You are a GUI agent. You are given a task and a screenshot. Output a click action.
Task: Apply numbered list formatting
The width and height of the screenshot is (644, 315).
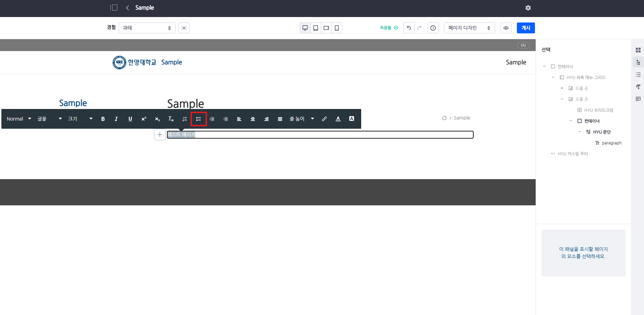pyautogui.click(x=185, y=119)
